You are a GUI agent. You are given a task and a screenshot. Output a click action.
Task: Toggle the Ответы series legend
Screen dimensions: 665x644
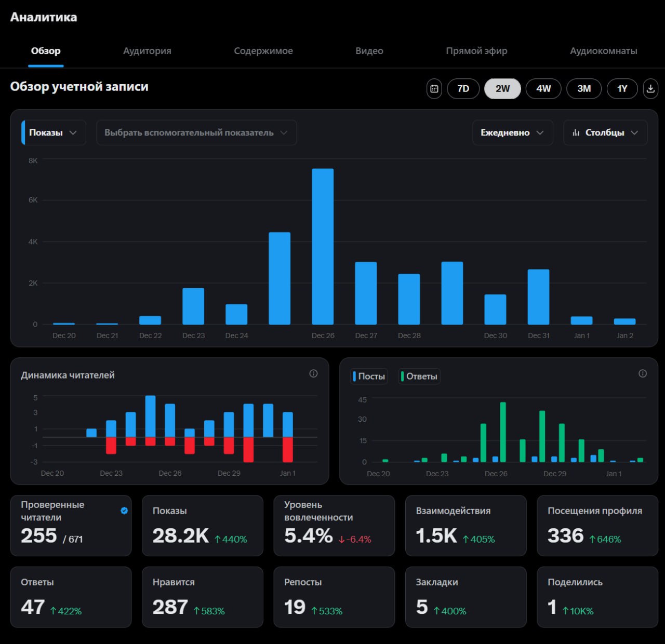[419, 376]
